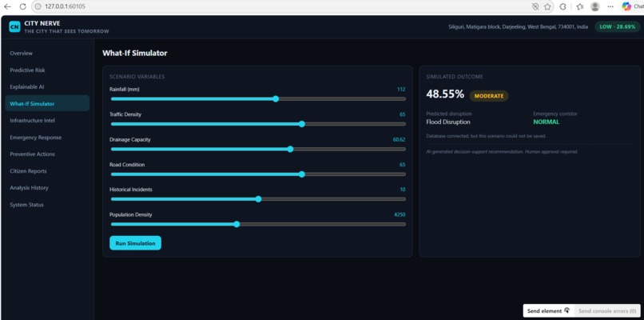Open browser extensions icon
644x320 pixels.
[563, 6]
